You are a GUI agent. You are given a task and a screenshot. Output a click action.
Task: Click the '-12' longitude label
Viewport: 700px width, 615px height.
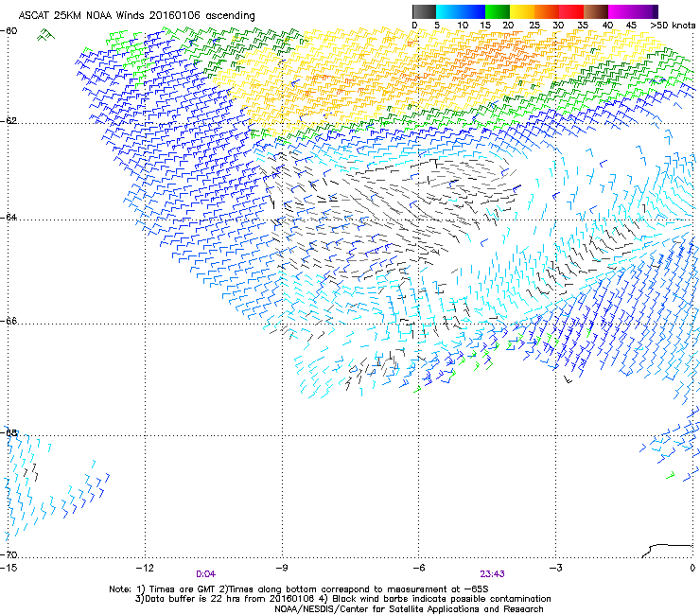pos(145,568)
